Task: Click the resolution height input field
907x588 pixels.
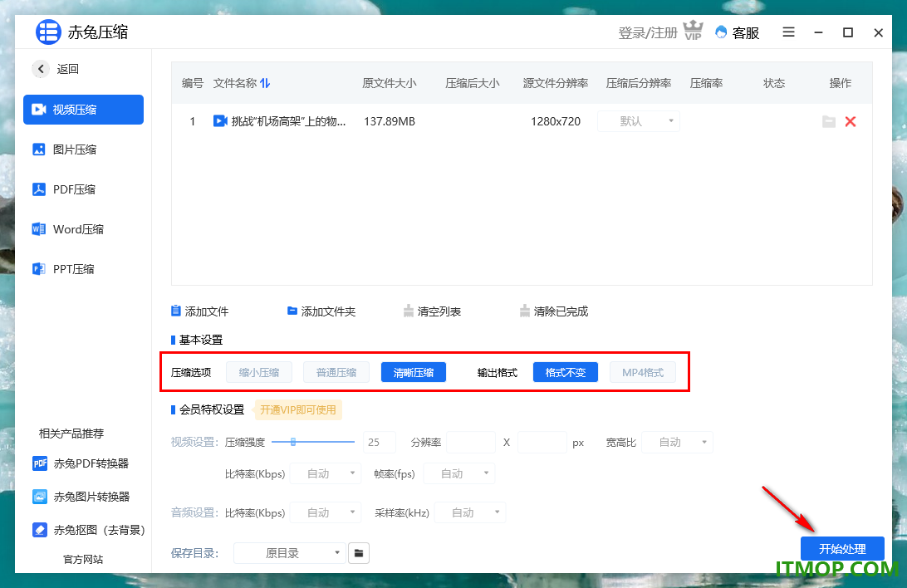Action: pyautogui.click(x=542, y=443)
